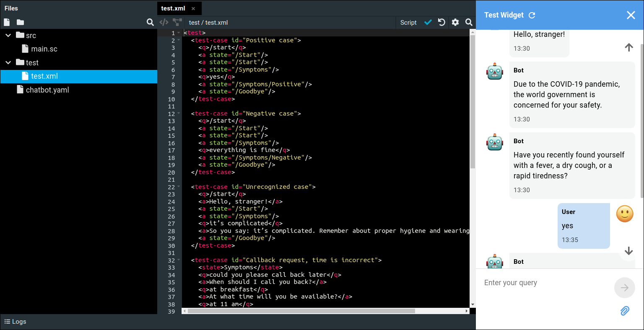
Task: Collapse the src folder
Action: point(8,35)
